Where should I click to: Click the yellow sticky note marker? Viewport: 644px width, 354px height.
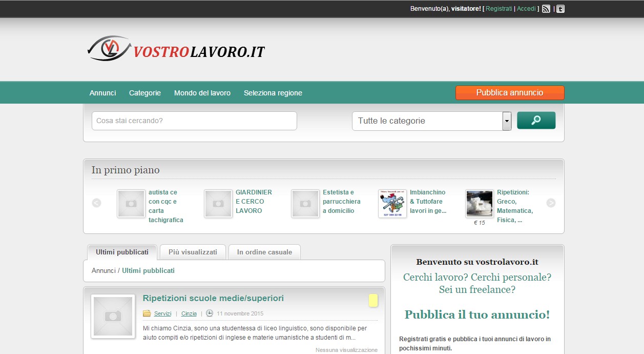pos(373,301)
